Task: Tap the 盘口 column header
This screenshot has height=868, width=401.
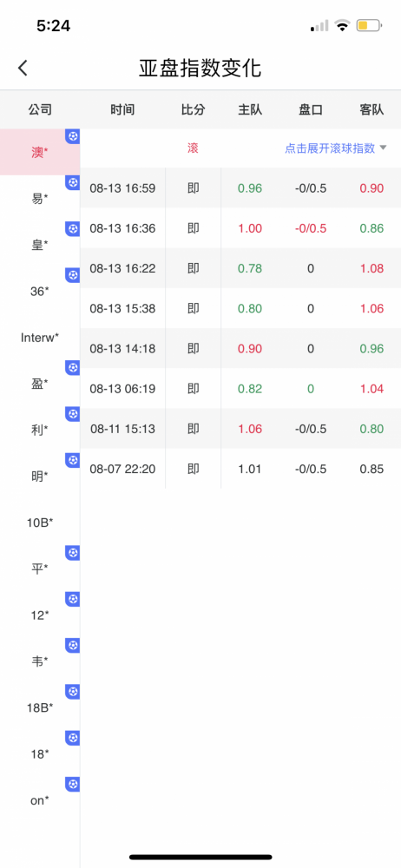Action: pyautogui.click(x=310, y=109)
